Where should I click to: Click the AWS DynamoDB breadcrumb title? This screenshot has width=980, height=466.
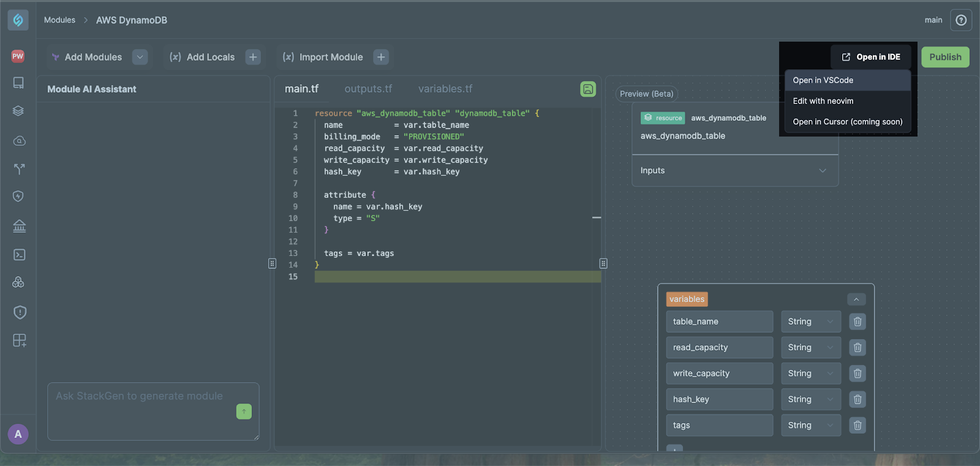click(x=132, y=20)
